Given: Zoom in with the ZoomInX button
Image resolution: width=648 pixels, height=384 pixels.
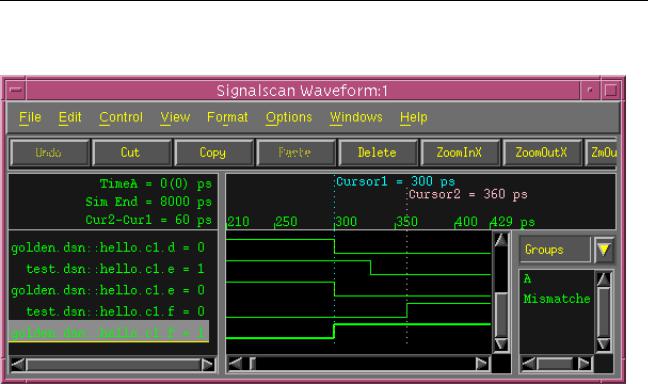Looking at the screenshot, I should click(x=459, y=153).
